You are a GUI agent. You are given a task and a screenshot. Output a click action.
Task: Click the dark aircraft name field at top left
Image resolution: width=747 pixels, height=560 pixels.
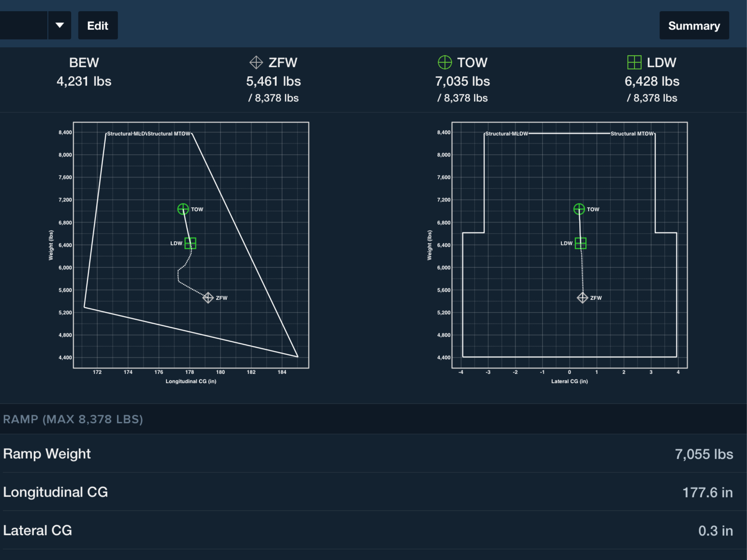[23, 25]
